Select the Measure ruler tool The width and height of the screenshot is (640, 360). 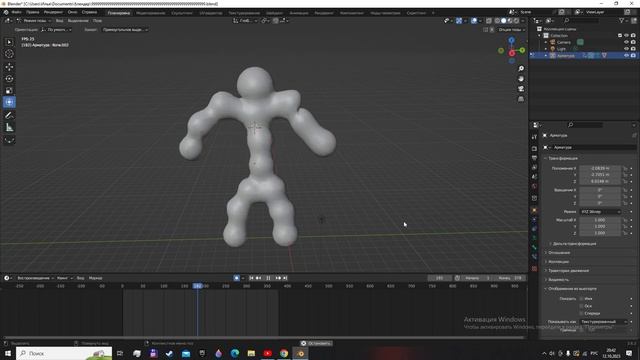coord(9,127)
